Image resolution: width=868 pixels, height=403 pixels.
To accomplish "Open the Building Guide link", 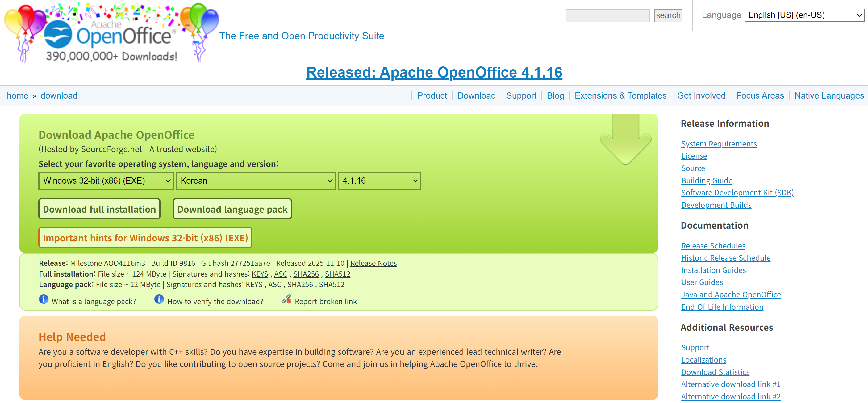I will pyautogui.click(x=707, y=181).
